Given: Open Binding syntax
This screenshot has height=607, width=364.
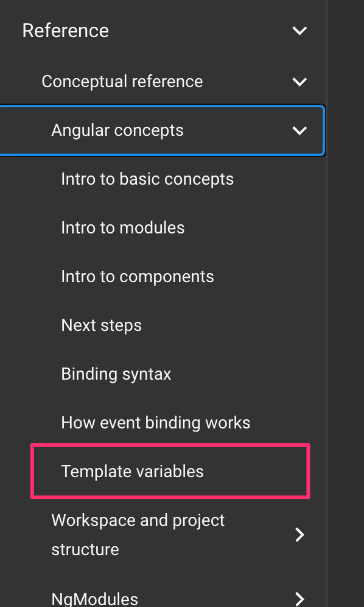Looking at the screenshot, I should (x=116, y=374).
